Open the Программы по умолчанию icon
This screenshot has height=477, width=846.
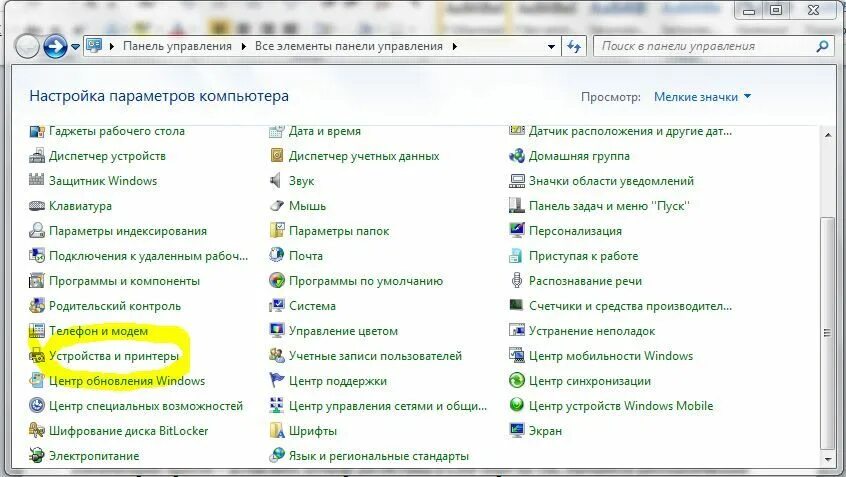pos(276,281)
